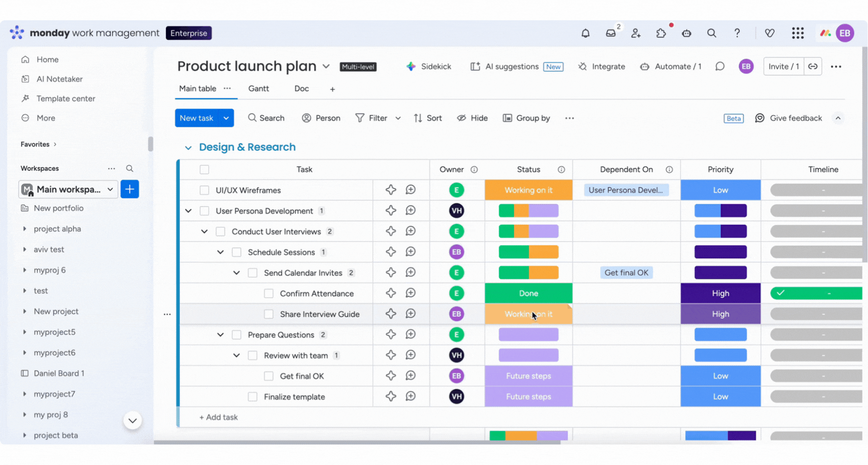The width and height of the screenshot is (868, 465).
Task: Click the Done status cell for Confirm Attendance
Action: click(528, 293)
